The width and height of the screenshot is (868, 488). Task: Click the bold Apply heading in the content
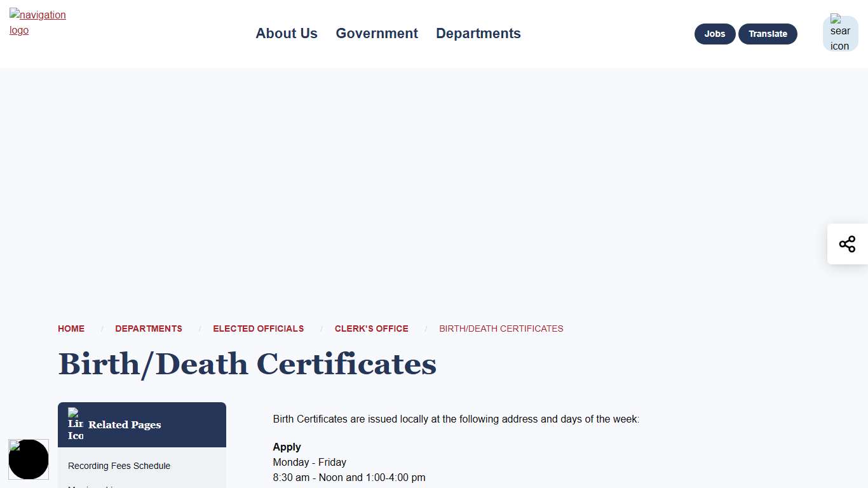[287, 447]
